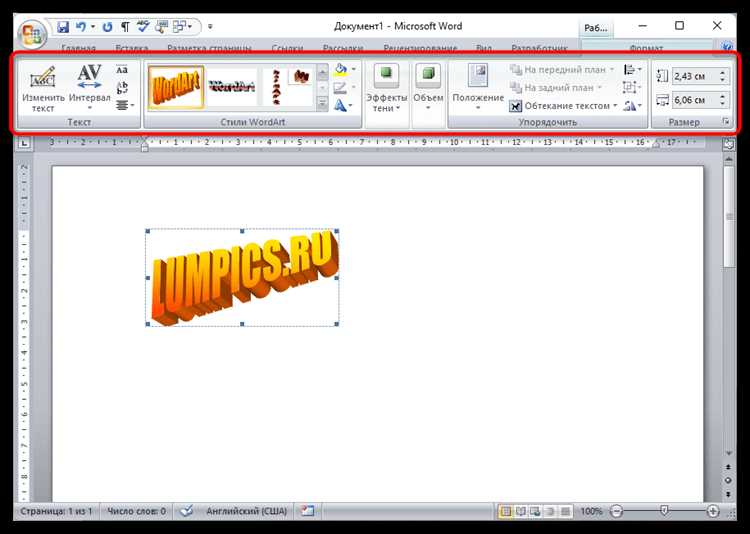Change language Английский (США)
The height and width of the screenshot is (534, 750).
point(246,511)
